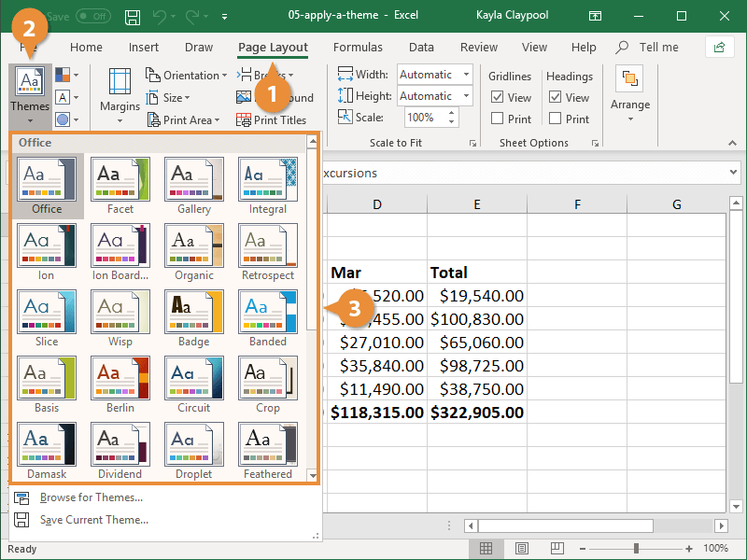Click the Save icon in title bar

point(133,17)
